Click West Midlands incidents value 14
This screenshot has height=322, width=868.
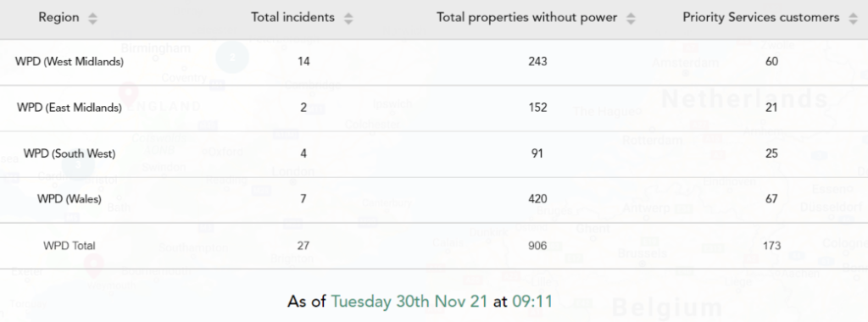tap(303, 61)
